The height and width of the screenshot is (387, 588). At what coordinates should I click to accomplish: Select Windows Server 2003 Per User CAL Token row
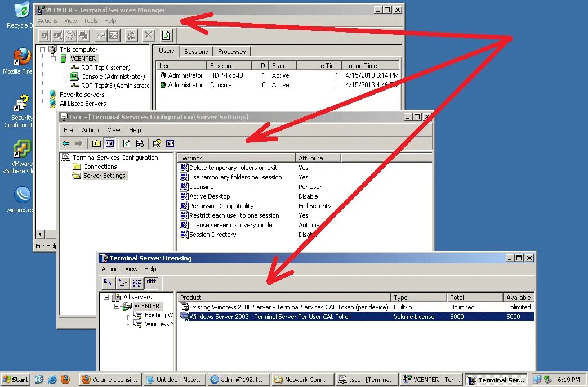click(355, 317)
